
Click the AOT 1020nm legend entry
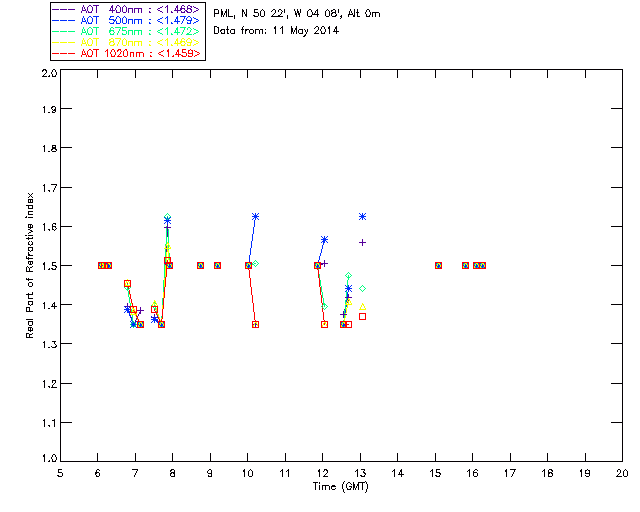point(126,53)
